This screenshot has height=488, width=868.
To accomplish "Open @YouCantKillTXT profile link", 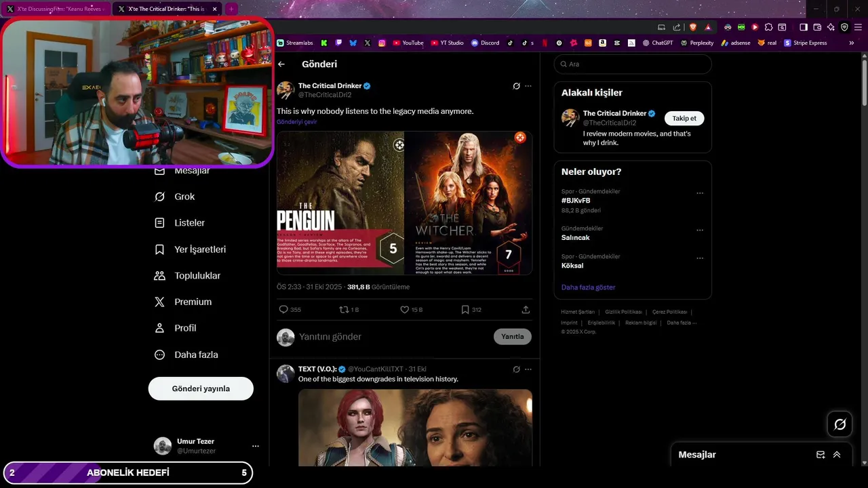I will point(376,369).
